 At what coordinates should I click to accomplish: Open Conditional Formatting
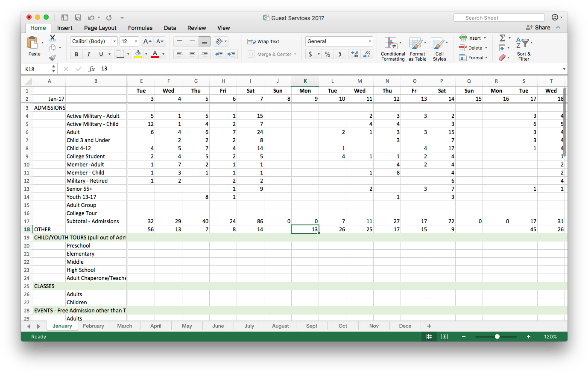[392, 49]
